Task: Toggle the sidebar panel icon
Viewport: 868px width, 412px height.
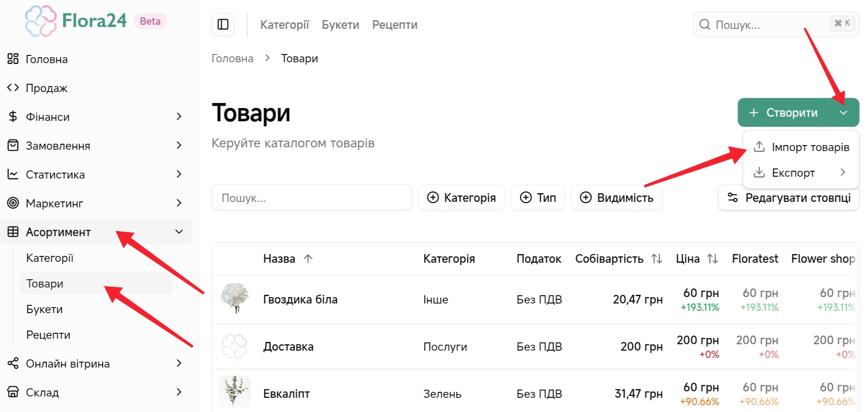Action: tap(223, 24)
